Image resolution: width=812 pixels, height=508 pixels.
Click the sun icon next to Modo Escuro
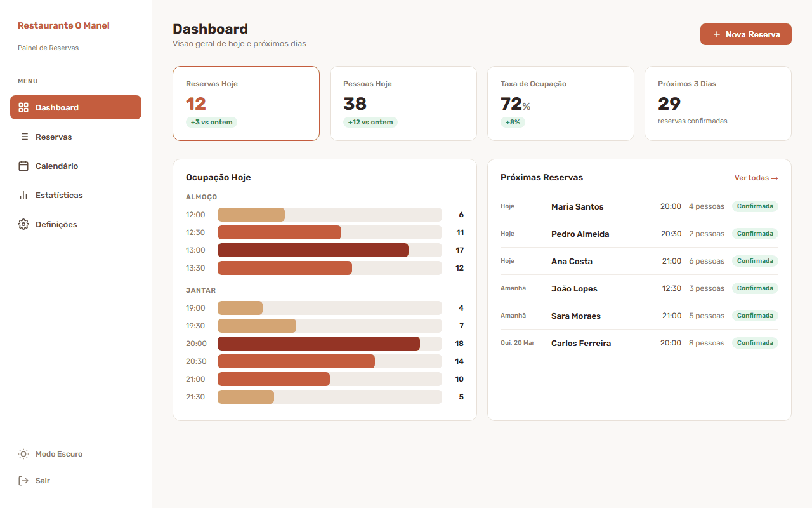coord(23,454)
